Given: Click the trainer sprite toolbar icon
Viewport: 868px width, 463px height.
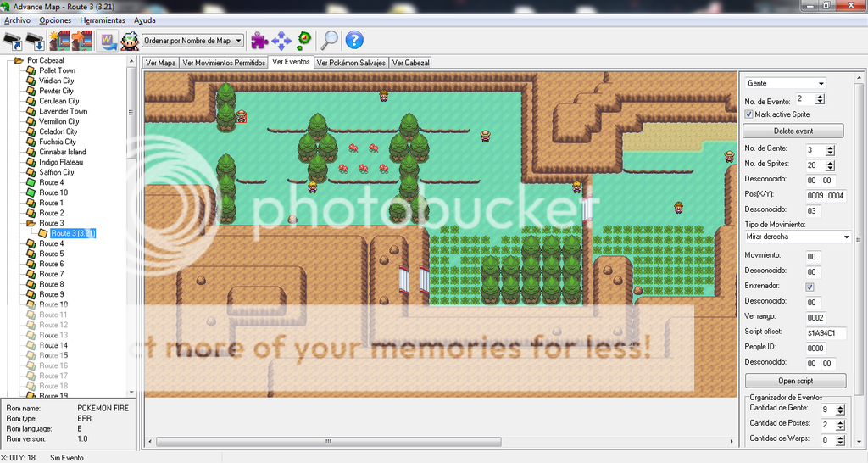Looking at the screenshot, I should tap(129, 40).
